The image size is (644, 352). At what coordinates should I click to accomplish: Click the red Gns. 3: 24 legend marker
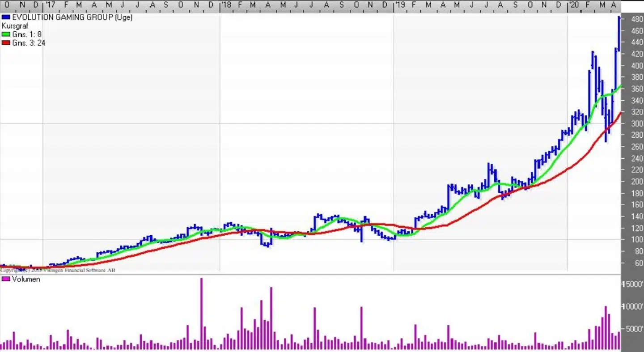point(5,43)
